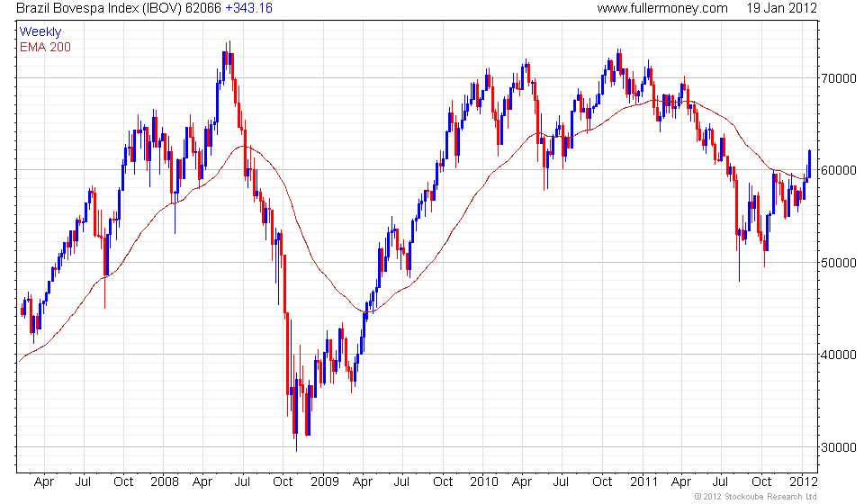Click the 60000 price axis label

click(839, 170)
